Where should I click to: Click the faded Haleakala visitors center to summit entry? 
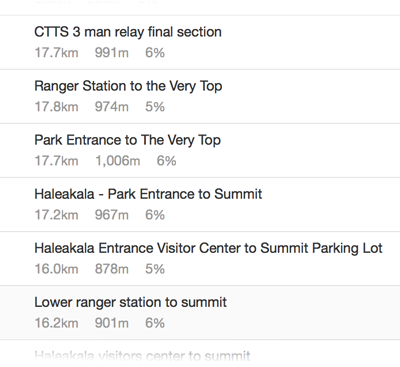(142, 356)
